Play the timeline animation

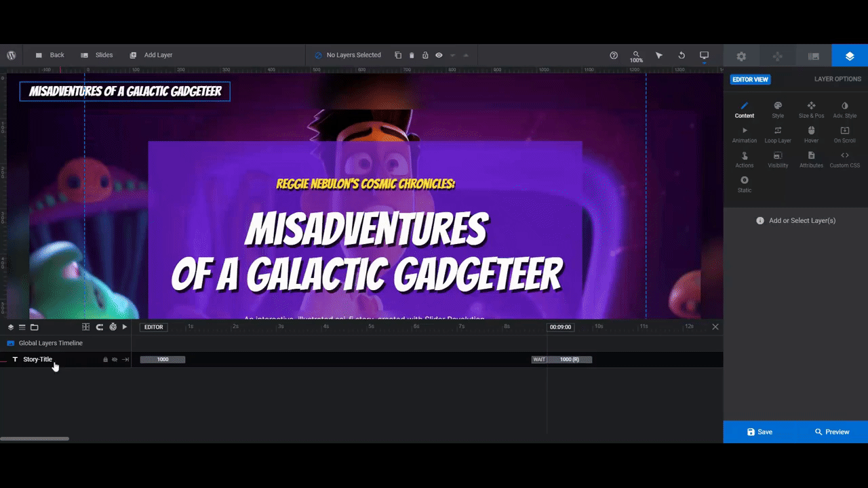coord(125,327)
